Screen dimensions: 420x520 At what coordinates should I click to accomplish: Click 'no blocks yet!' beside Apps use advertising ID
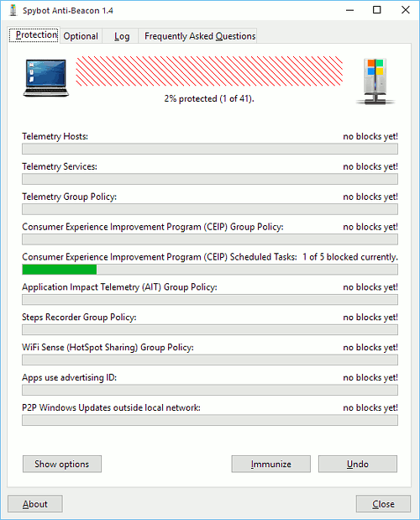370,378
